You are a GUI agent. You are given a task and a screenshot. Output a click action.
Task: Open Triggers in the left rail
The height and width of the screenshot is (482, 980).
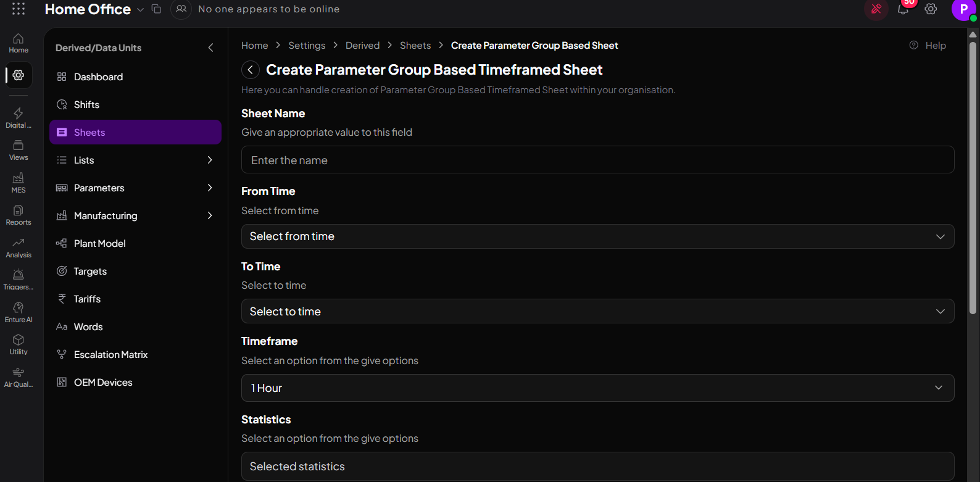(19, 280)
